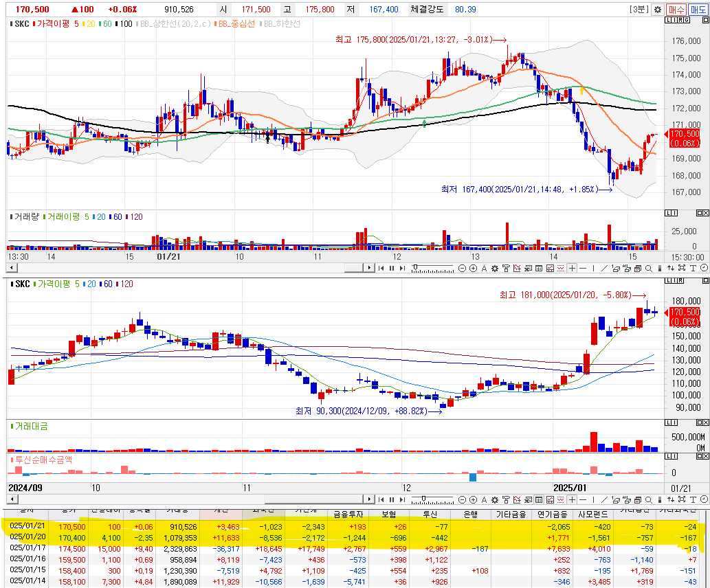Click L button on upper price chart
The width and height of the screenshot is (710, 588).
pyautogui.click(x=668, y=20)
